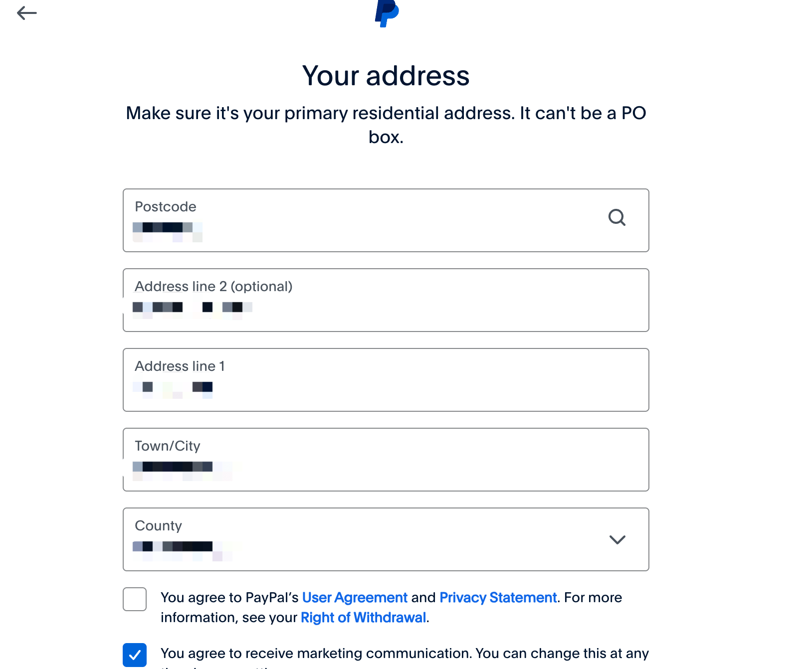Open the User Agreement link
Viewport: 812px width, 669px height.
click(355, 598)
